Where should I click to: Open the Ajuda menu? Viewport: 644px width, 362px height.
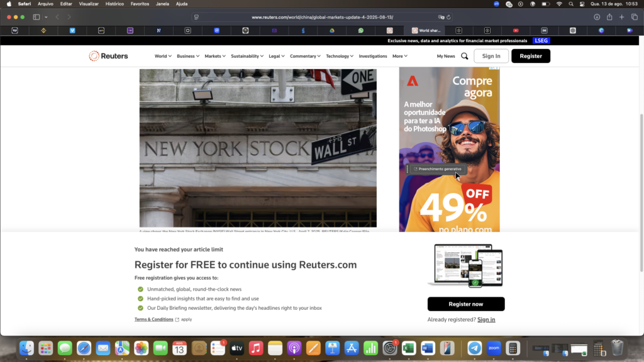[182, 4]
